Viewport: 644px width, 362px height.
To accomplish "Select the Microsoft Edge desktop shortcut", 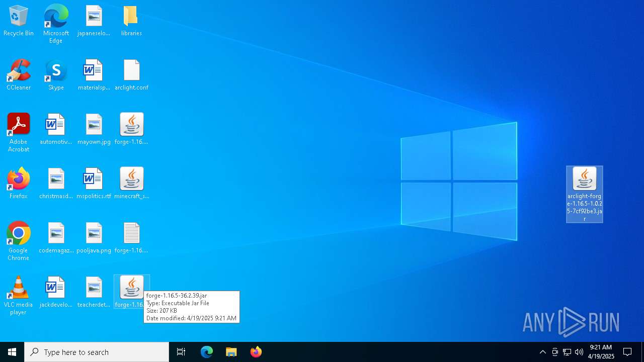I will [56, 24].
